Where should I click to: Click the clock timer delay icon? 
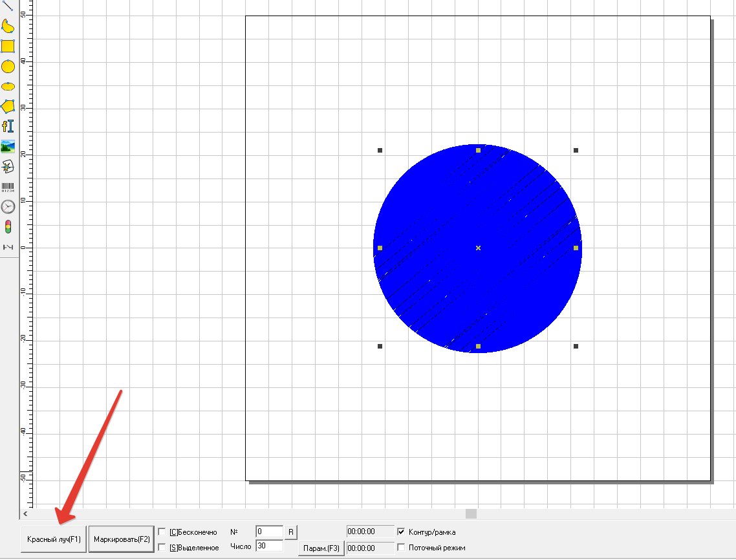pyautogui.click(x=8, y=207)
